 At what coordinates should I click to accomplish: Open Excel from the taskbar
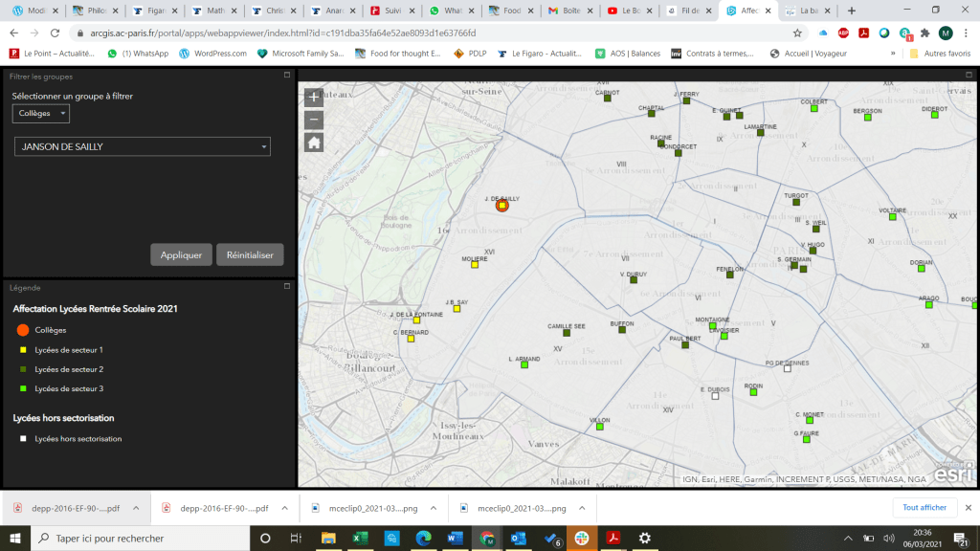(x=359, y=539)
